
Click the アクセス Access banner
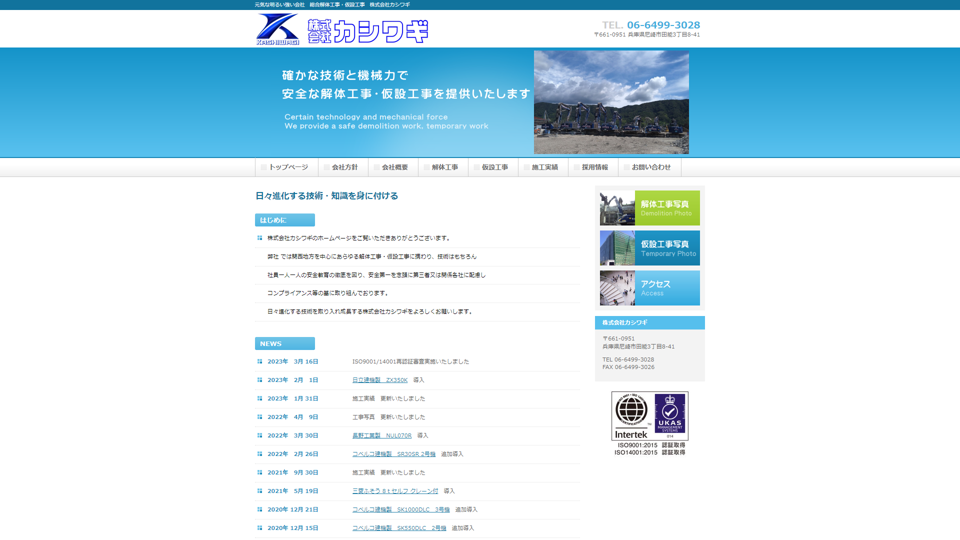(x=649, y=288)
